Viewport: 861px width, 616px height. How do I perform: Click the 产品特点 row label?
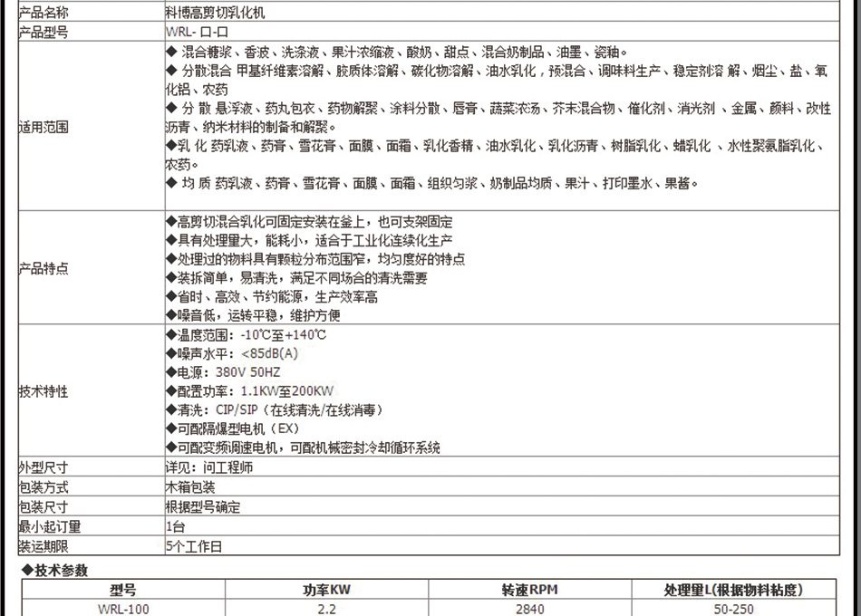(x=44, y=269)
